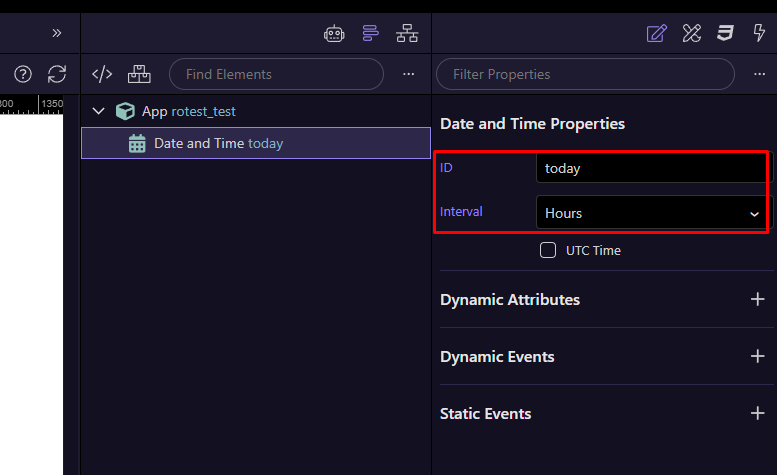
Task: Add a Dynamic Events entry
Action: point(757,356)
